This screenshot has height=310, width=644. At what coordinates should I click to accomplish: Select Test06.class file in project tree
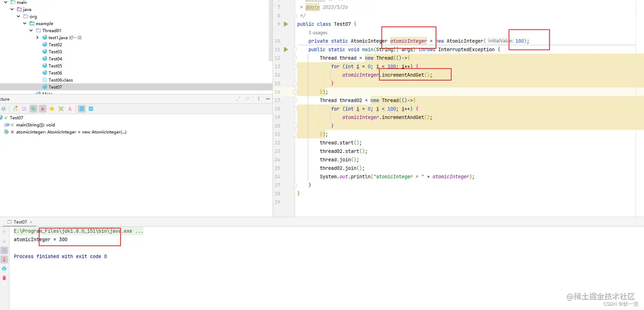pos(60,80)
